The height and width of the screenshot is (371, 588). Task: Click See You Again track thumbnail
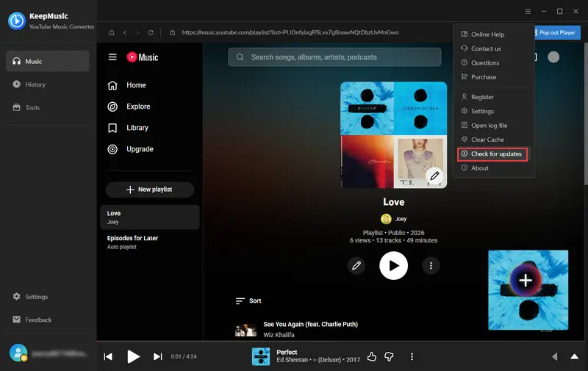click(x=245, y=330)
